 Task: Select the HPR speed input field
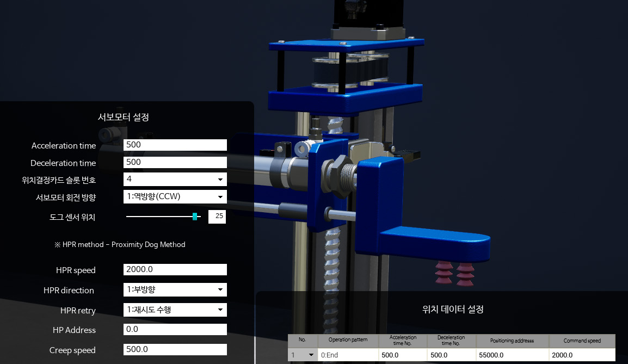(175, 269)
